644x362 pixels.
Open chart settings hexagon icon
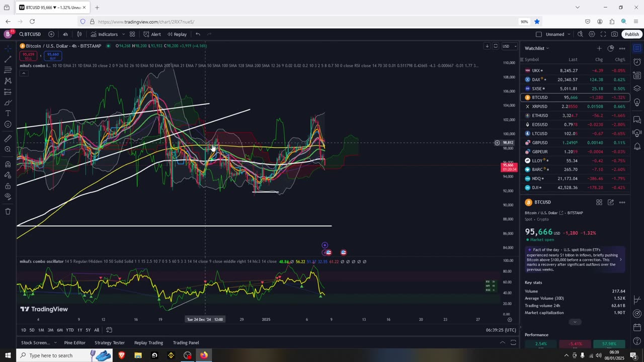592,34
